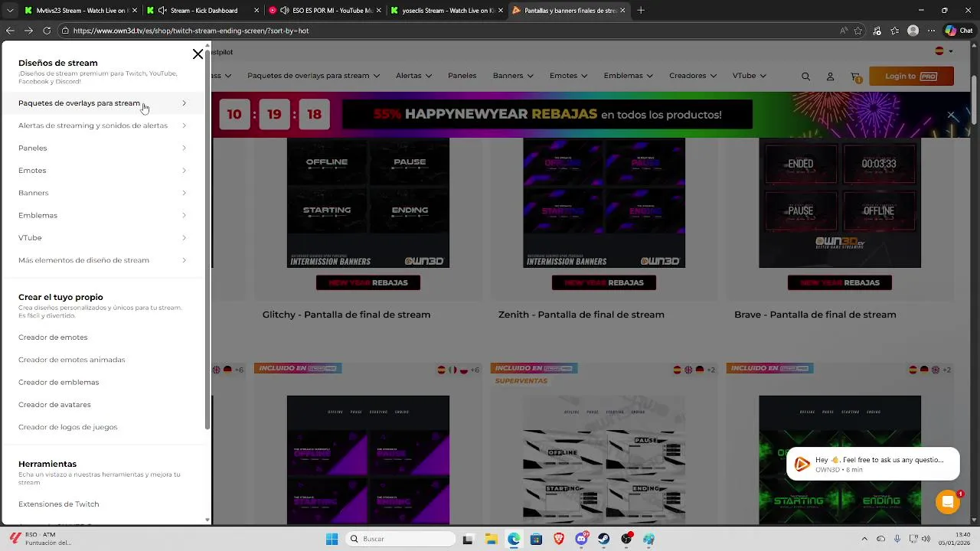The width and height of the screenshot is (980, 551).
Task: Open the Emblemas top navigation dropdown
Action: click(x=628, y=76)
